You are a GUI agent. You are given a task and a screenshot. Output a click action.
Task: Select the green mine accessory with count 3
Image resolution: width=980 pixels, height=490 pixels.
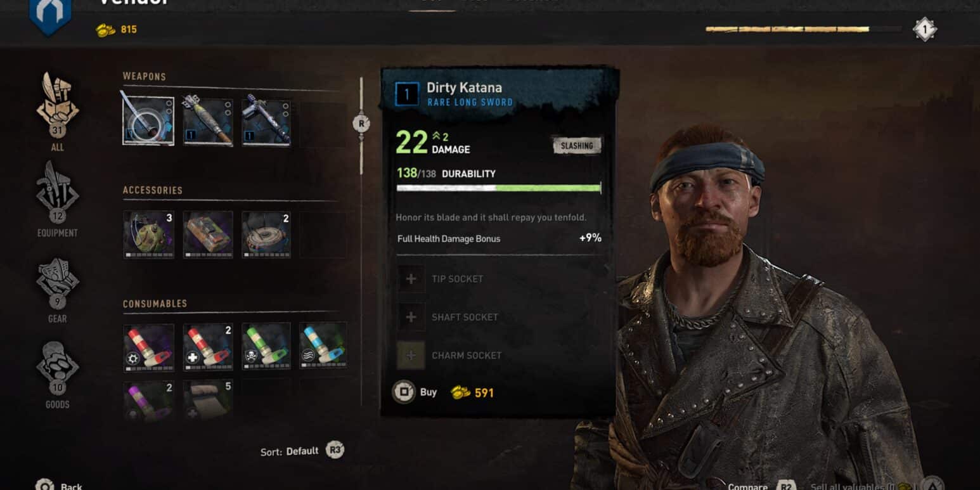click(149, 235)
